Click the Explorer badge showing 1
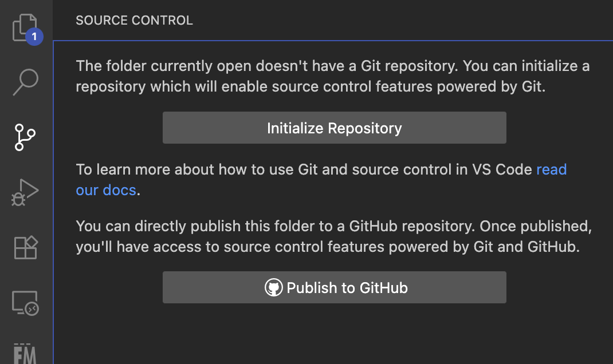 [34, 37]
